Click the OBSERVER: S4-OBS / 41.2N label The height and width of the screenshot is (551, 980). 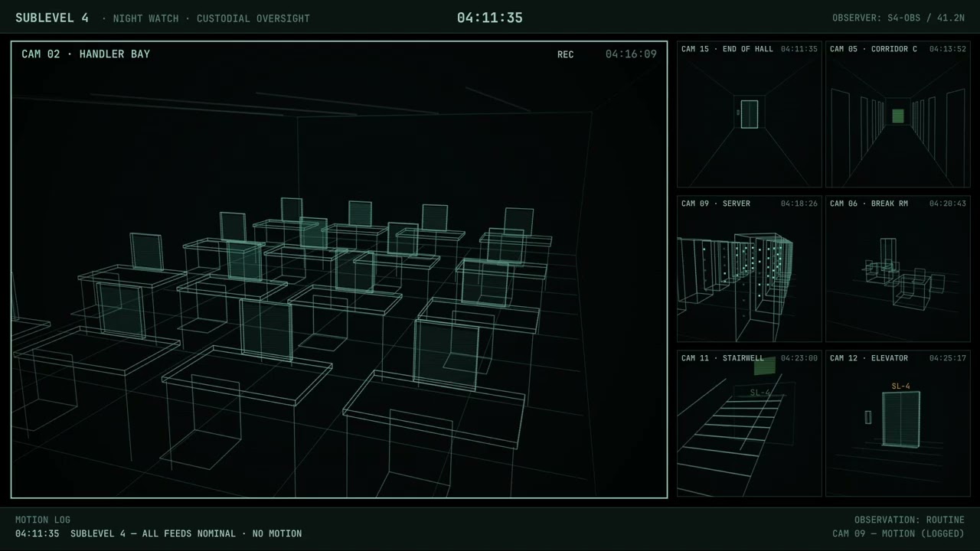pyautogui.click(x=898, y=18)
